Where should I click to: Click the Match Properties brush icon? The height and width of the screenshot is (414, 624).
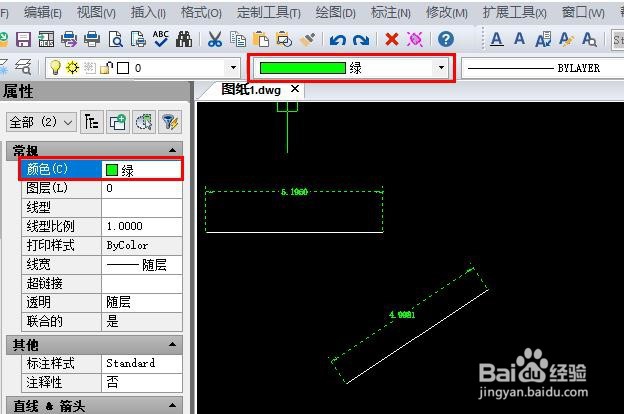(x=307, y=39)
